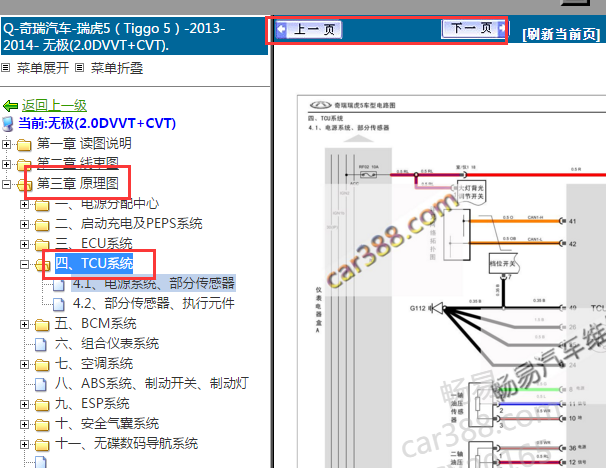Screen dimensions: 606x468
Task: Select 四、TCU系统 item
Action: click(x=94, y=263)
